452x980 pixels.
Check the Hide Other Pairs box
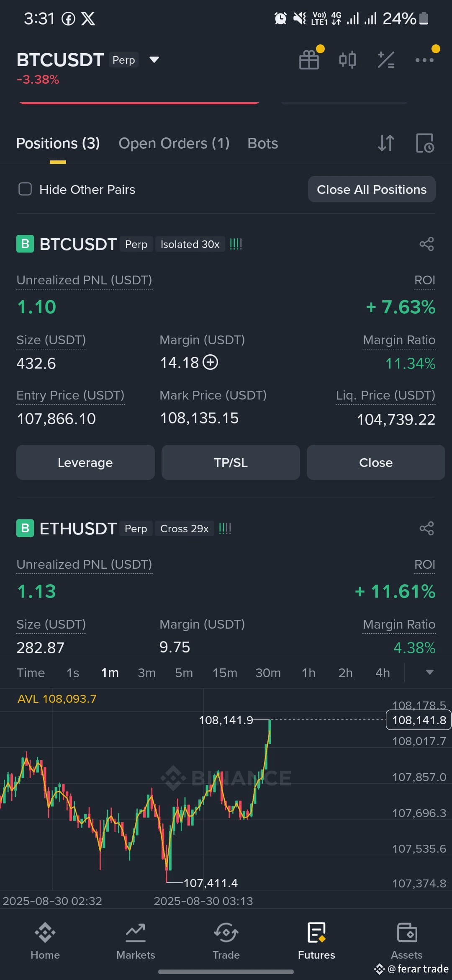pyautogui.click(x=25, y=189)
